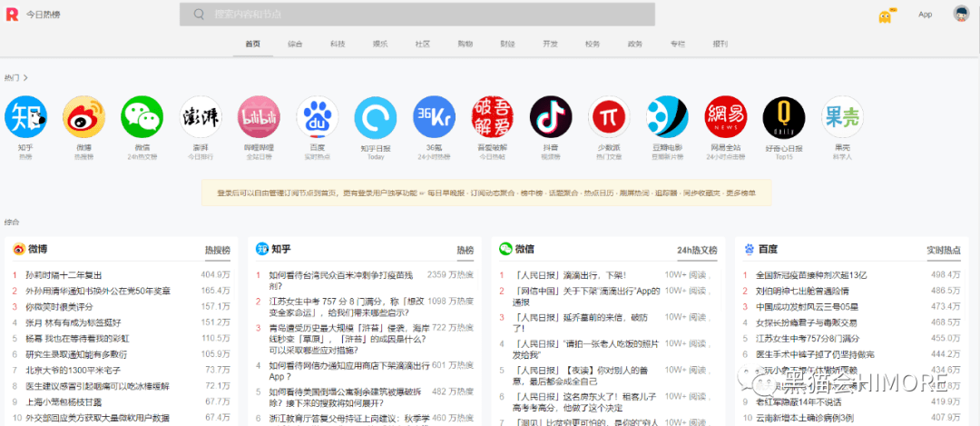Open Weibo item 上海小笼包杨枝甘露

coord(64,402)
